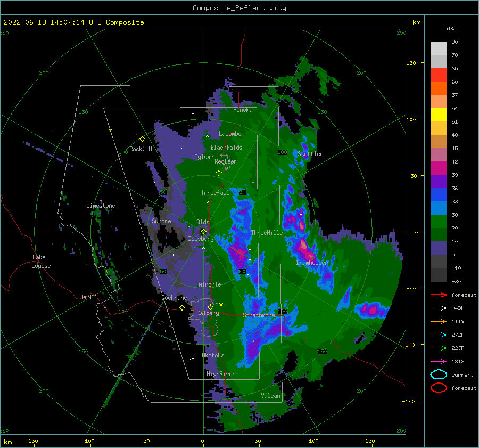
Task: Click the cyan 27ZW arrow icon
Action: pyautogui.click(x=439, y=335)
